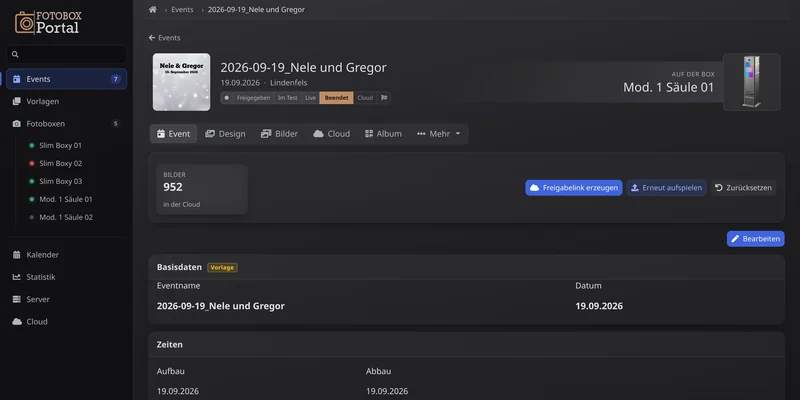Click the Kalender icon in sidebar
Screen dimensions: 800x400
(16, 255)
